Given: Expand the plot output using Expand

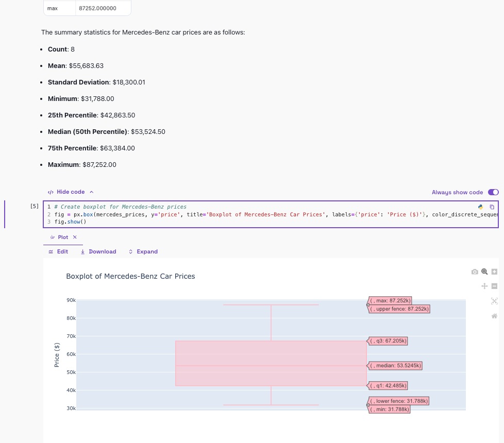Looking at the screenshot, I should 143,251.
